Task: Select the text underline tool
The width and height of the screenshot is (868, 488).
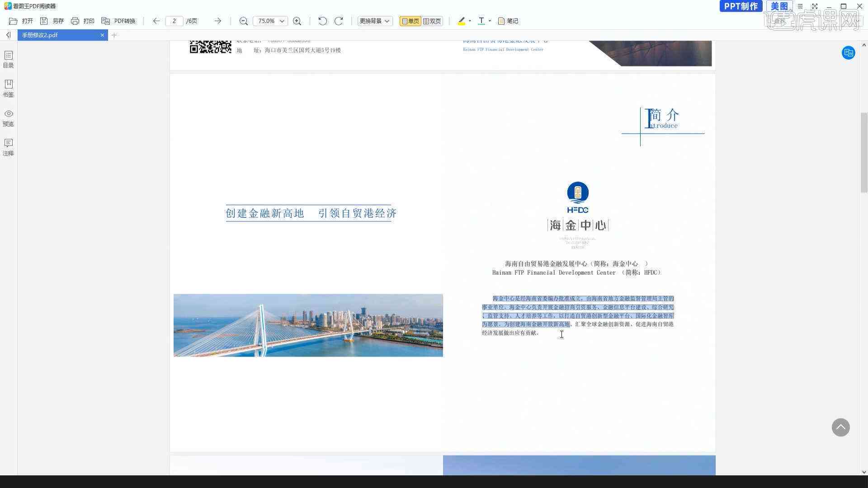Action: coord(481,21)
